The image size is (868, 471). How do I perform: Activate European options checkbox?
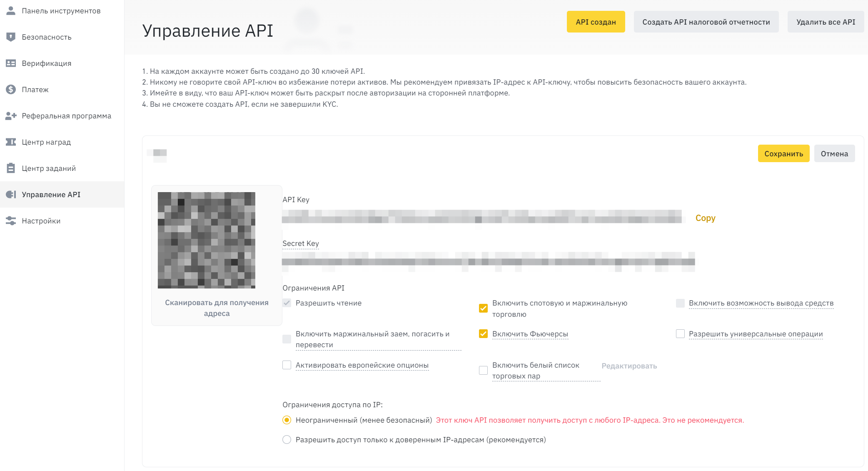[x=287, y=365]
